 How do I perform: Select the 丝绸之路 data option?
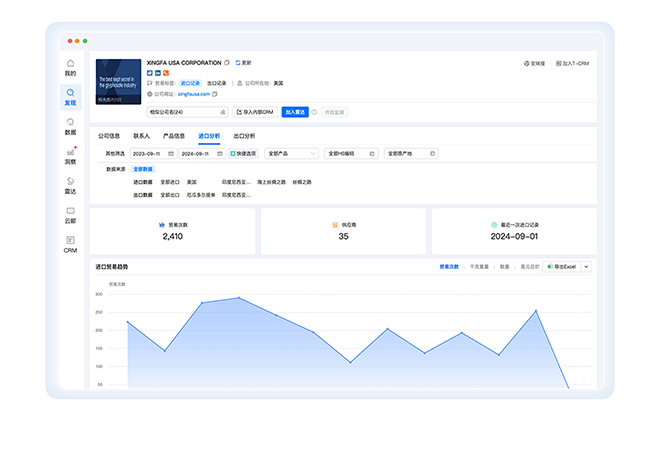click(302, 182)
